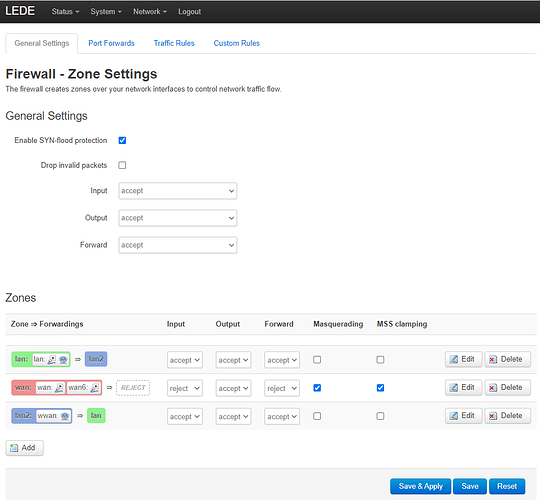
Task: Uncheck Masquerading for the wan zone
Action: click(317, 388)
